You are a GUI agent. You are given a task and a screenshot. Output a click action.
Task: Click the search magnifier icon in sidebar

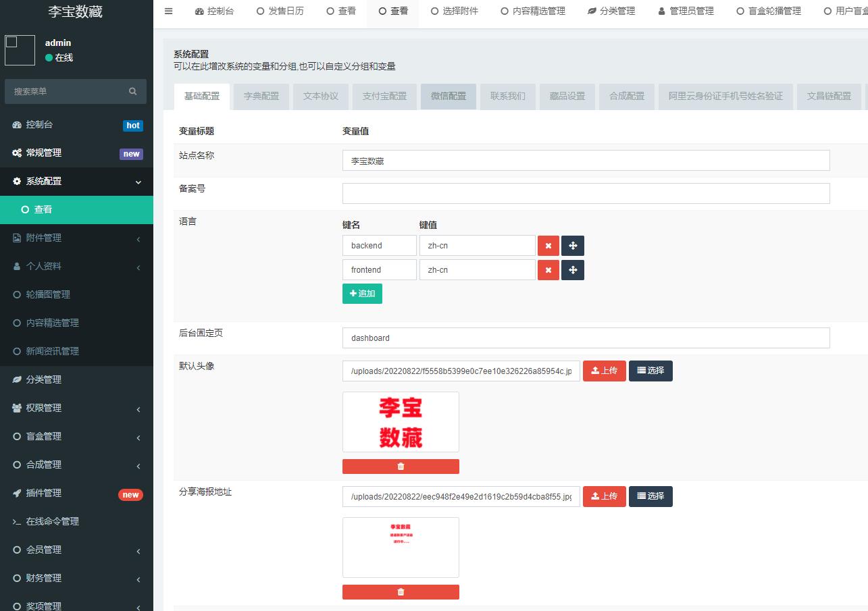click(x=133, y=92)
